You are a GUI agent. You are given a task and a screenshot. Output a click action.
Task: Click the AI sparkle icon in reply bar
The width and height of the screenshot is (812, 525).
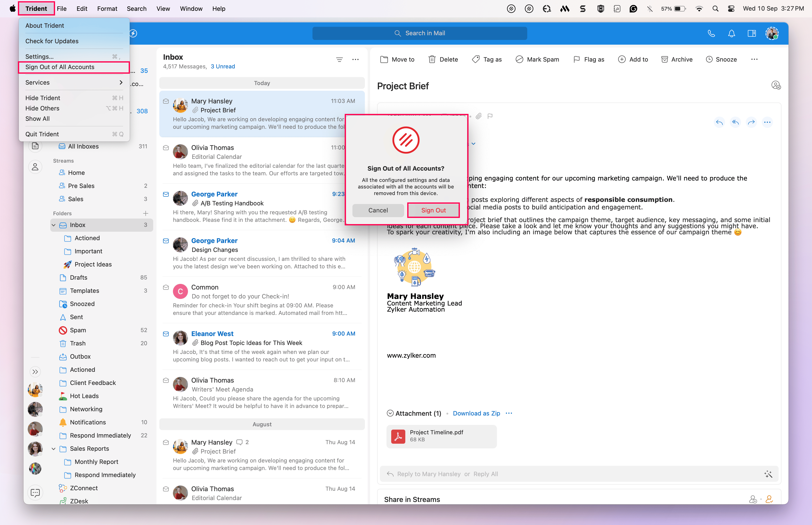pos(768,474)
